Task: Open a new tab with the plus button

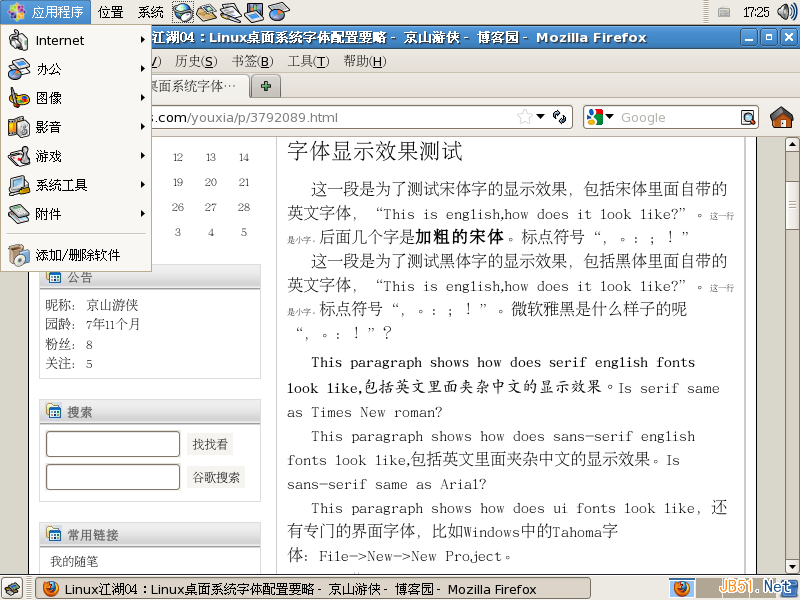Action: [x=265, y=86]
